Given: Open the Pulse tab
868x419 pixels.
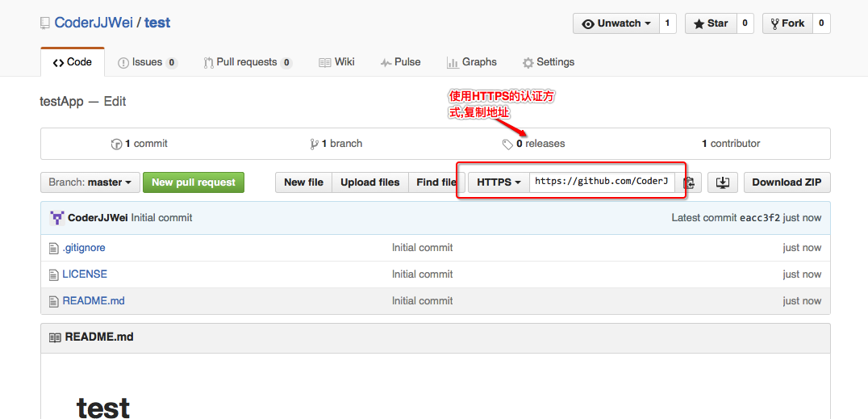Looking at the screenshot, I should (400, 62).
